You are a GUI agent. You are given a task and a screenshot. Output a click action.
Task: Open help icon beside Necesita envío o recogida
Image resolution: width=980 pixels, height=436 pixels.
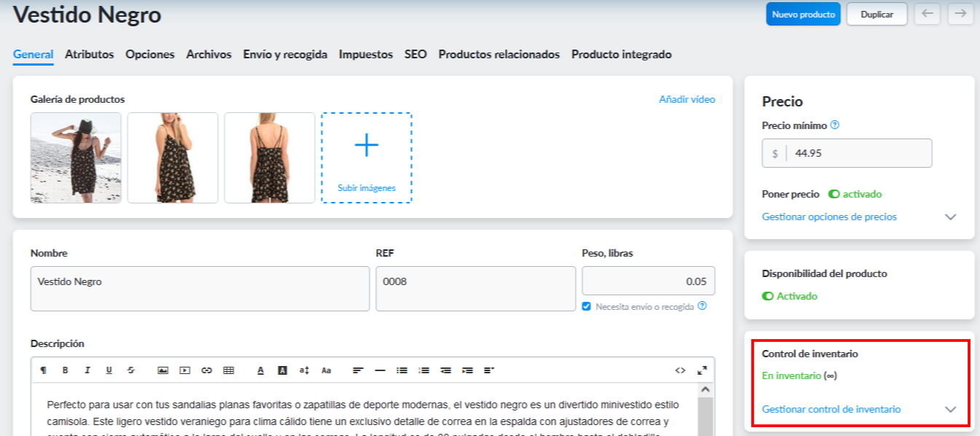click(702, 305)
